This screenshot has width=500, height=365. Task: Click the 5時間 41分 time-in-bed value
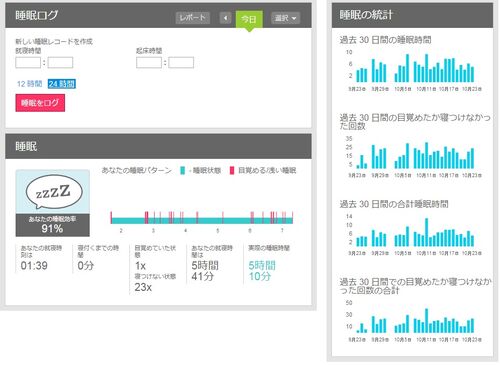[205, 271]
